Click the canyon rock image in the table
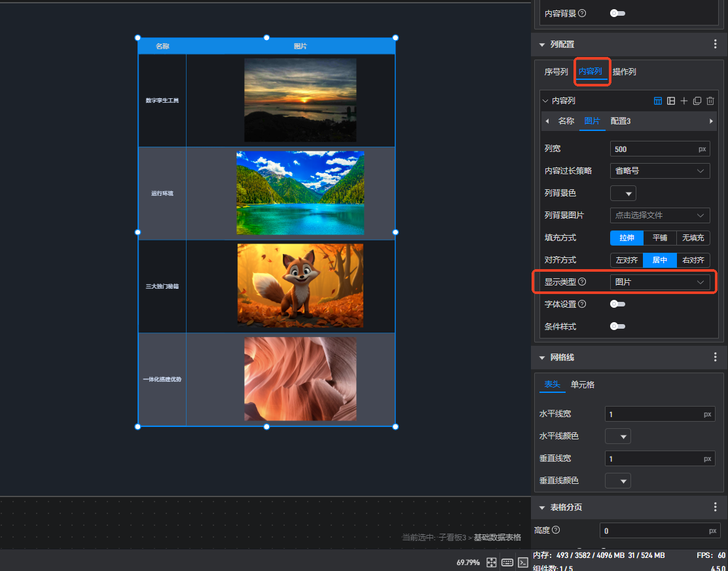The width and height of the screenshot is (728, 571). 300,378
